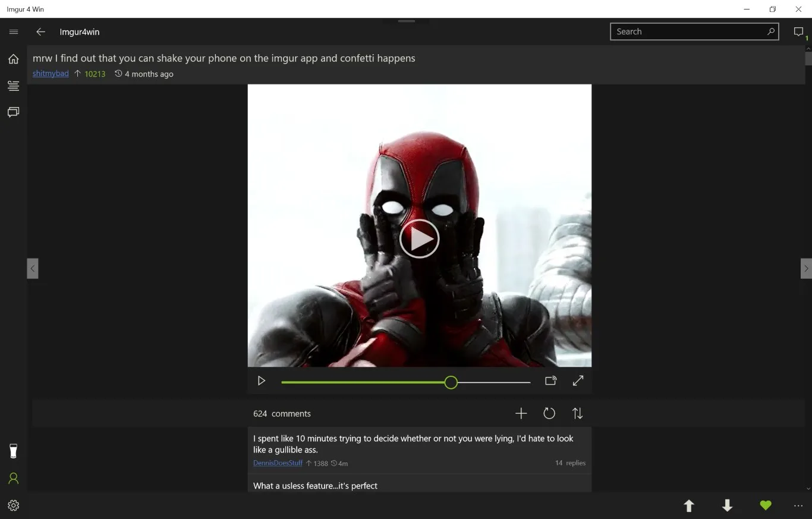812x519 pixels.
Task: Favorite the post with heart icon
Action: point(766,505)
